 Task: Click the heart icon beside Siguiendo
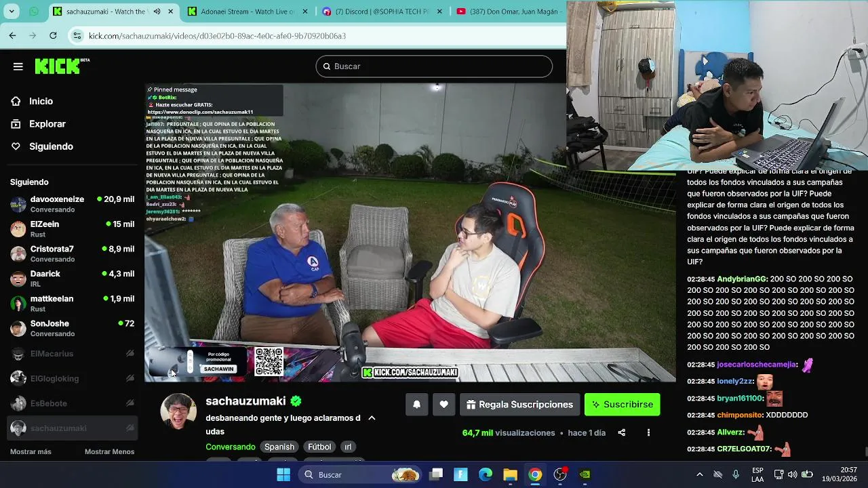click(16, 146)
